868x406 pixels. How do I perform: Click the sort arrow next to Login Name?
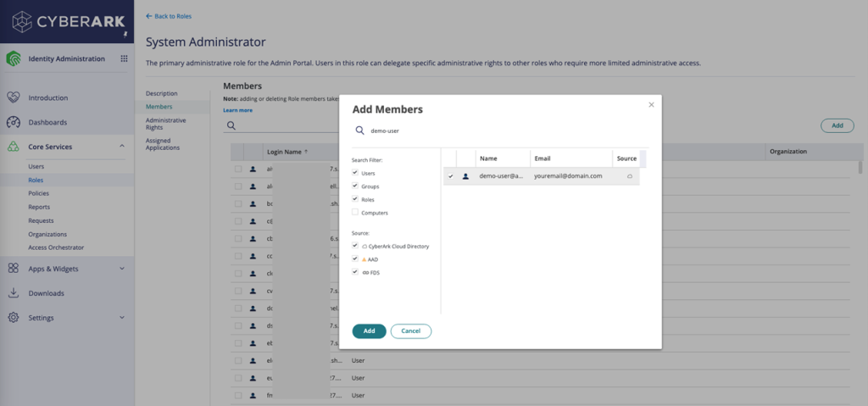[306, 152]
